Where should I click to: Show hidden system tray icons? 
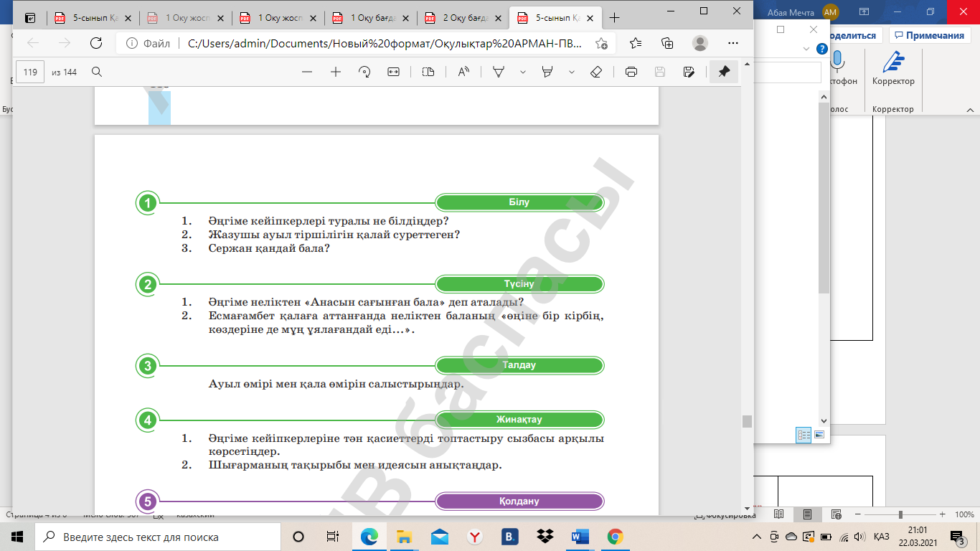pos(757,537)
